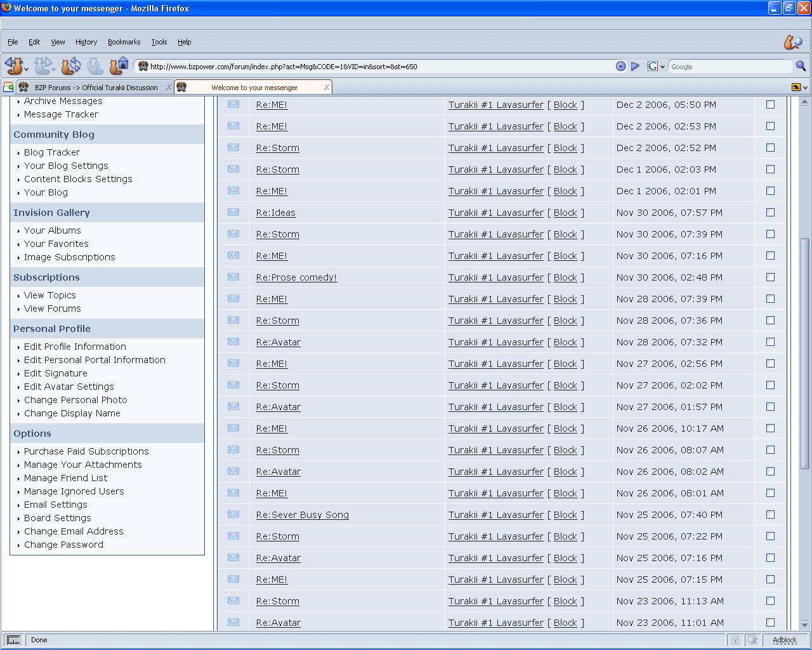Click the status bar icon left of Adblock
Image resolution: width=812 pixels, height=650 pixels.
tap(752, 640)
